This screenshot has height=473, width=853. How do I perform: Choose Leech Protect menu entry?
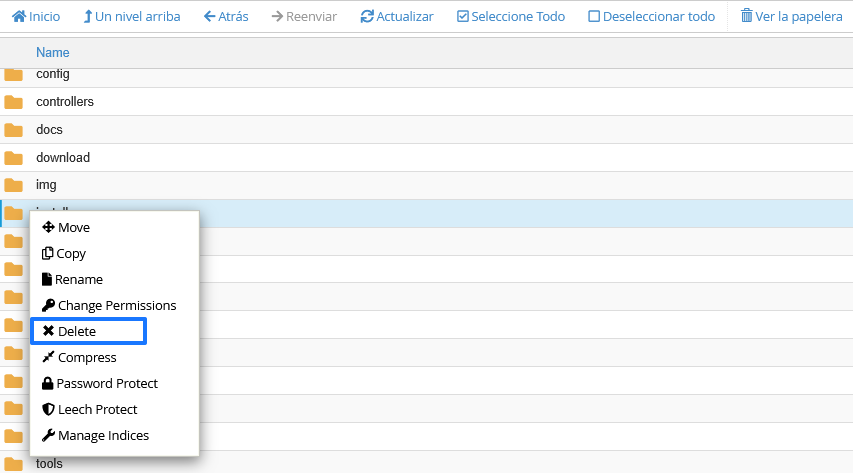pyautogui.click(x=90, y=409)
